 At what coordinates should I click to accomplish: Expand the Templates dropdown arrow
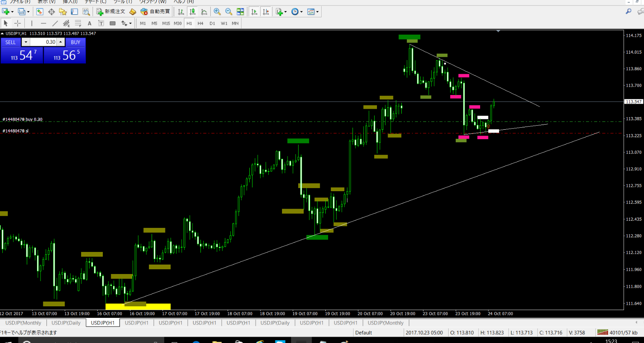(317, 12)
